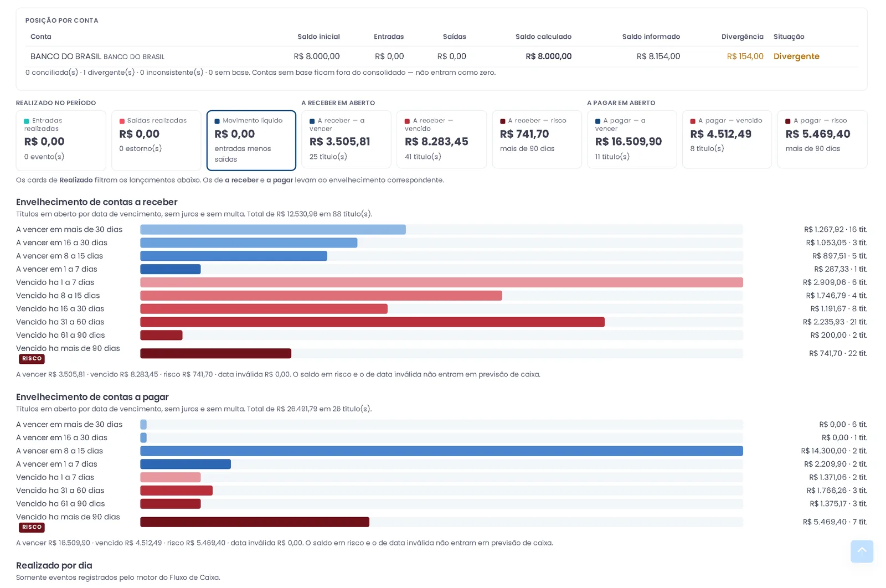Open the 'A pagar — a vencer' card
Image resolution: width=886 pixels, height=588 pixels.
point(632,139)
